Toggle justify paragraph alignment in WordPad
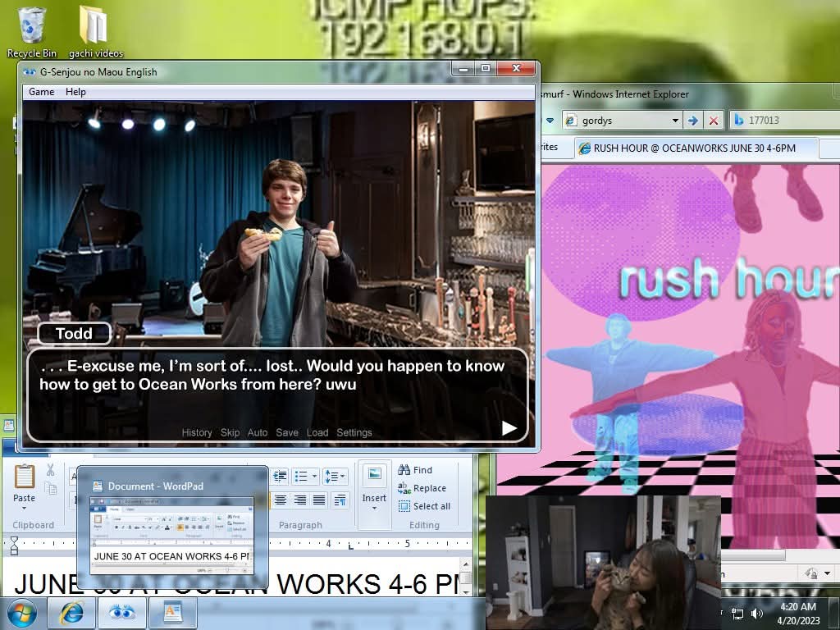Image resolution: width=840 pixels, height=630 pixels. [320, 500]
